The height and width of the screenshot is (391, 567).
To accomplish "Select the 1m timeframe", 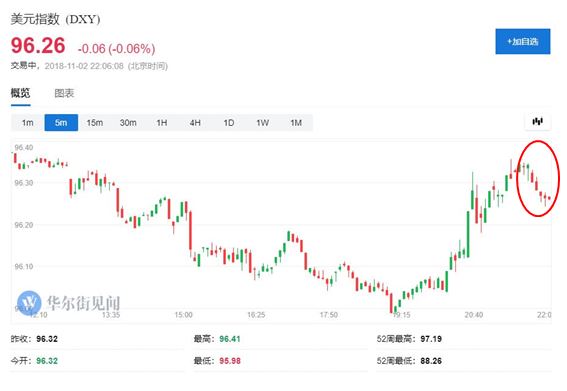I will tap(28, 123).
